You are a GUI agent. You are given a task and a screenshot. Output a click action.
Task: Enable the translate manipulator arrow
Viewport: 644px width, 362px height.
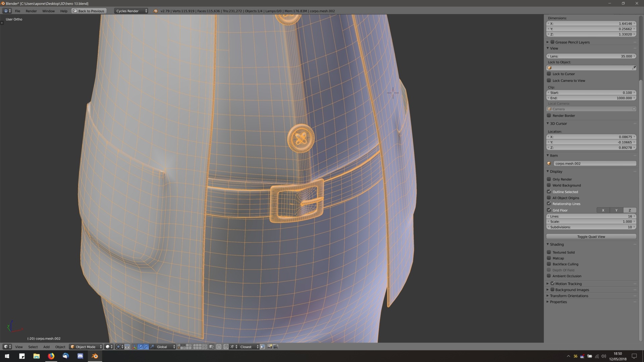tap(140, 347)
